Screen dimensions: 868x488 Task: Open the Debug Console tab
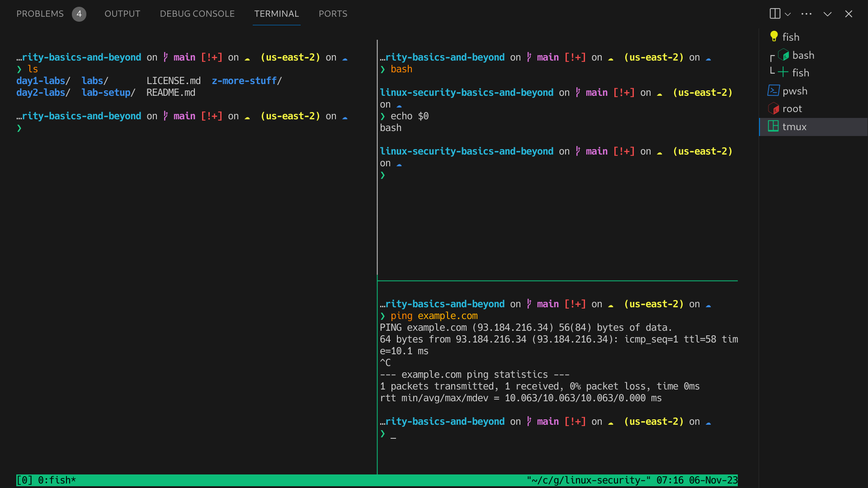pos(197,14)
